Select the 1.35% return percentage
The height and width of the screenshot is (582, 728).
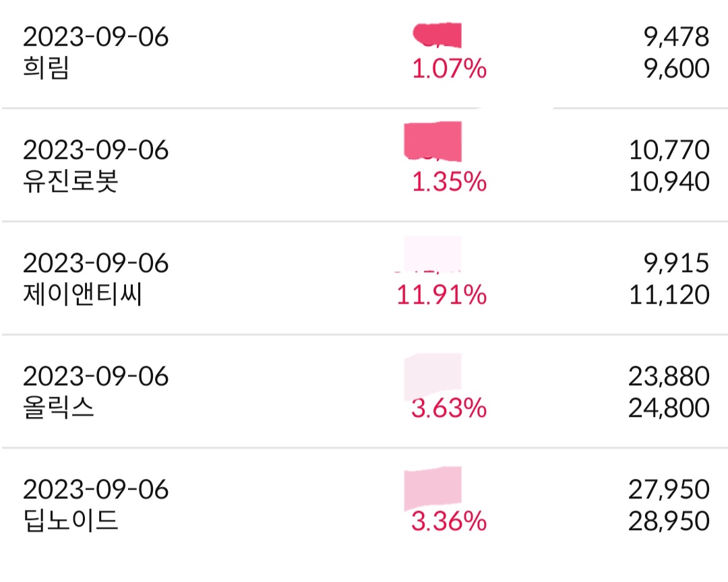point(449,182)
